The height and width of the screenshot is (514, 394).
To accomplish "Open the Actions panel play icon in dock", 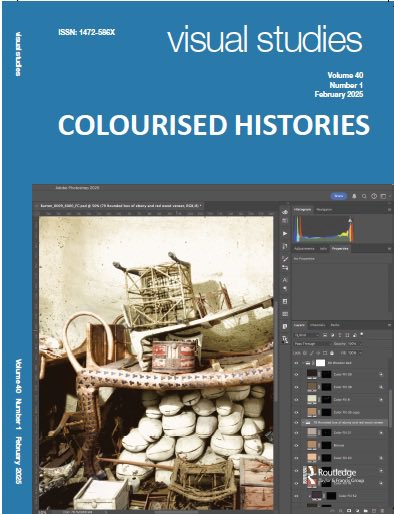I will 285,234.
